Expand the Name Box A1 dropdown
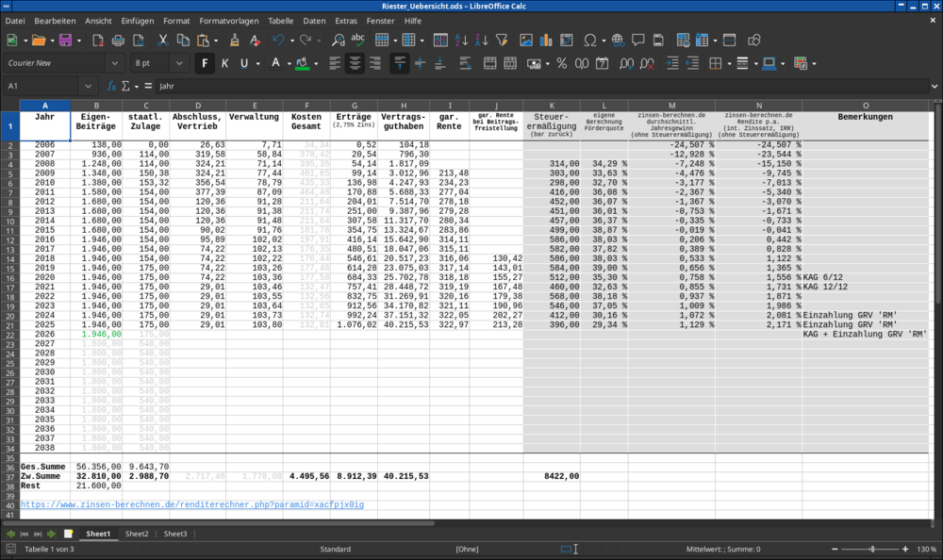 (x=89, y=86)
